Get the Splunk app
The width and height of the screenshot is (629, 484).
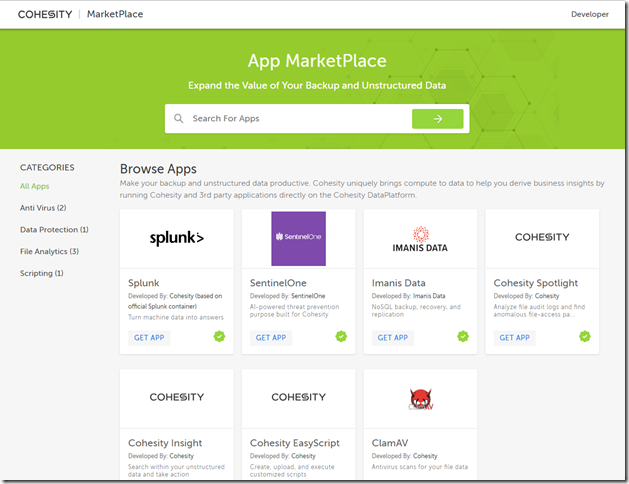tap(149, 338)
